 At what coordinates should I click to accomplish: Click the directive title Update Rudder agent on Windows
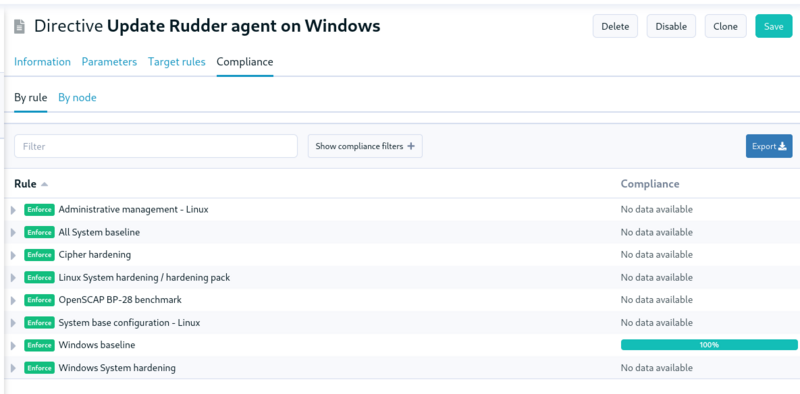[x=244, y=26]
